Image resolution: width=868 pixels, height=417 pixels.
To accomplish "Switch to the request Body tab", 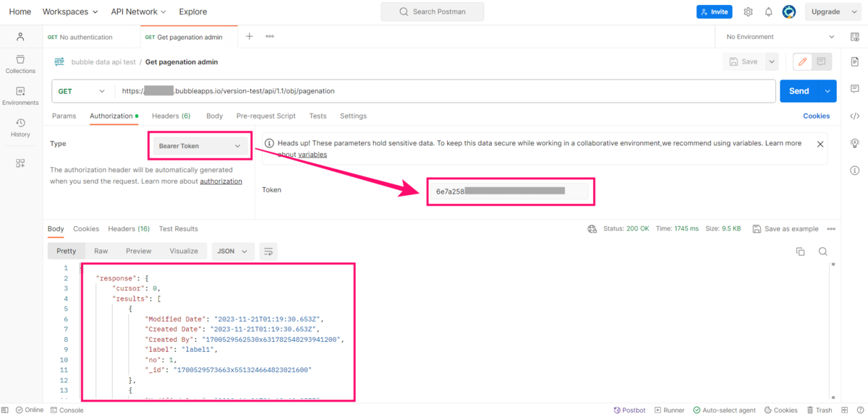I will pyautogui.click(x=214, y=116).
